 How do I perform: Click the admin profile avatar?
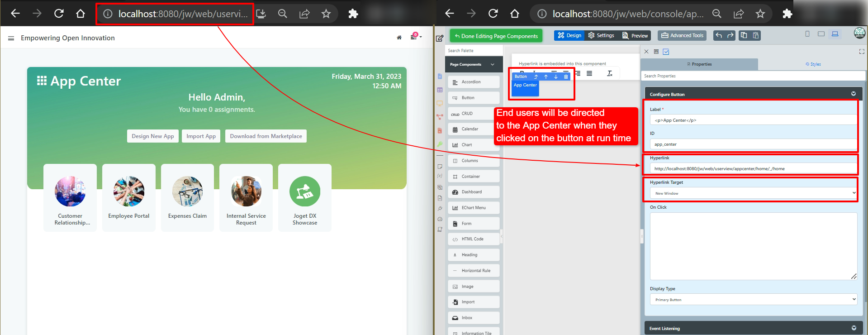coord(860,33)
